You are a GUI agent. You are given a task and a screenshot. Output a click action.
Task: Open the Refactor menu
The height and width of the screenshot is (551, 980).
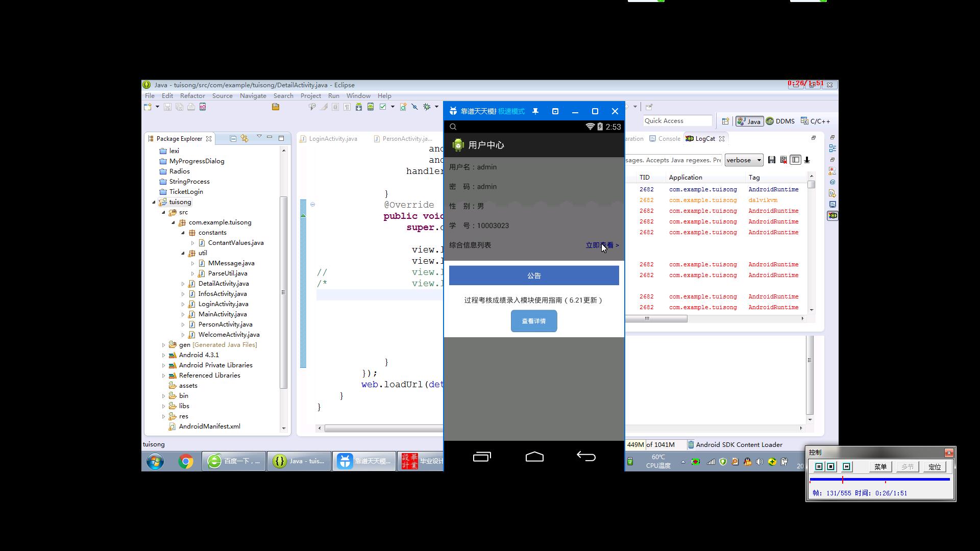[192, 95]
